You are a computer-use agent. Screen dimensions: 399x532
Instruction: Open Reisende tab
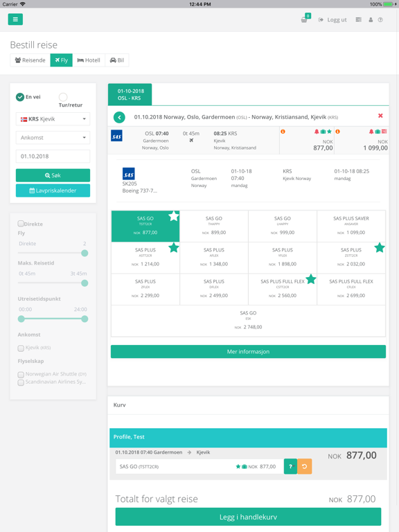pos(30,60)
